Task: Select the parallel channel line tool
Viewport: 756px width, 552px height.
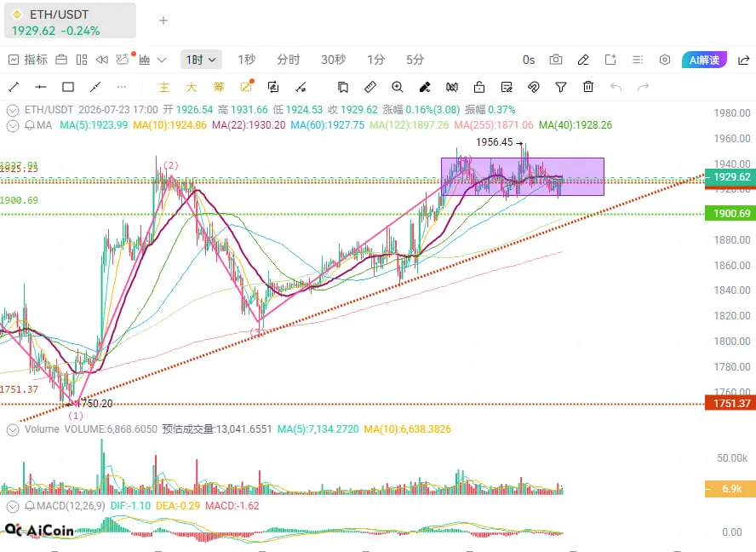Action: click(x=95, y=88)
